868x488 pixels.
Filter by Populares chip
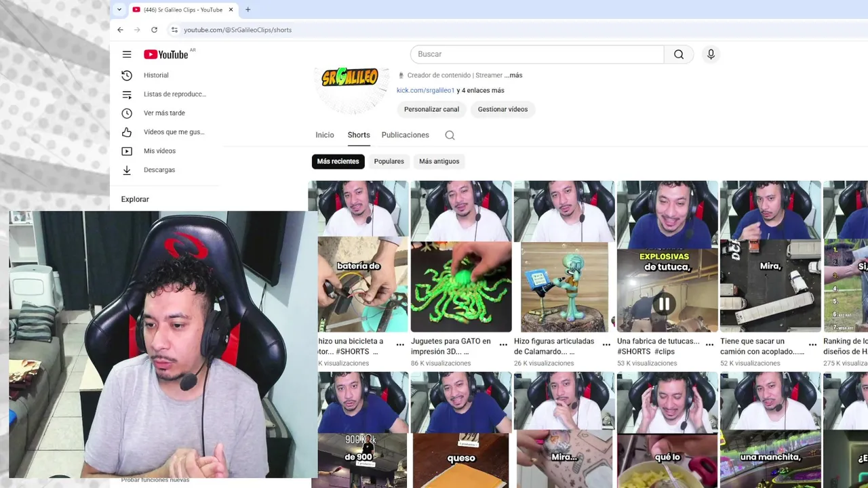click(x=389, y=161)
